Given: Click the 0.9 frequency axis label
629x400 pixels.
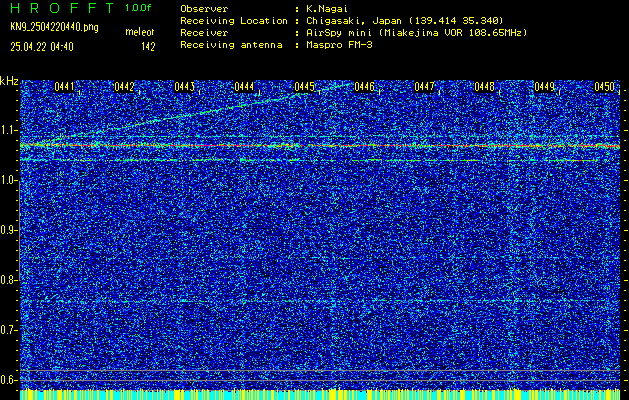Looking at the screenshot, I should pos(9,230).
